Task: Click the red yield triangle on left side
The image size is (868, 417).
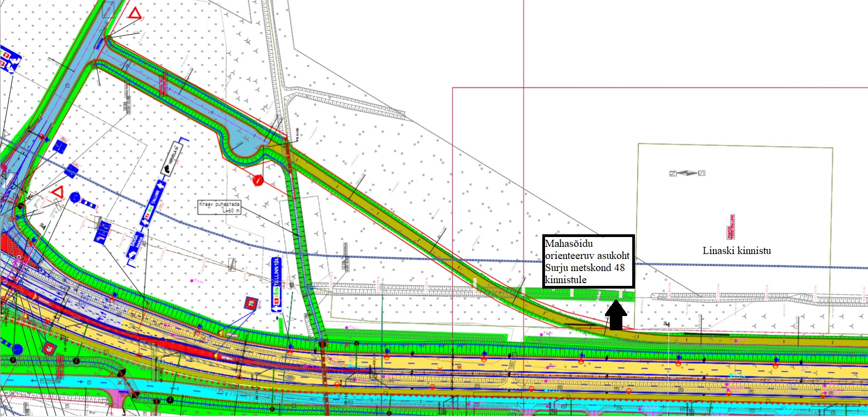Action: coord(58,193)
